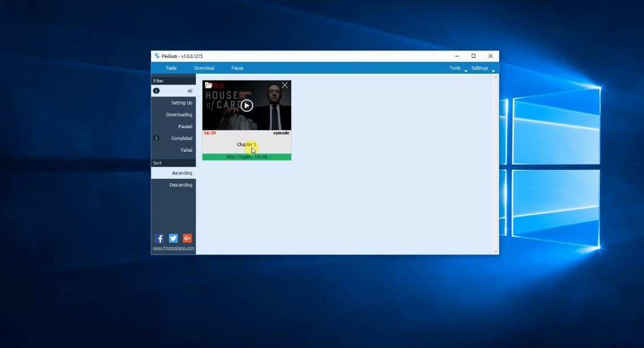
Task: Click the green 480p / English progress bar
Action: [x=246, y=157]
